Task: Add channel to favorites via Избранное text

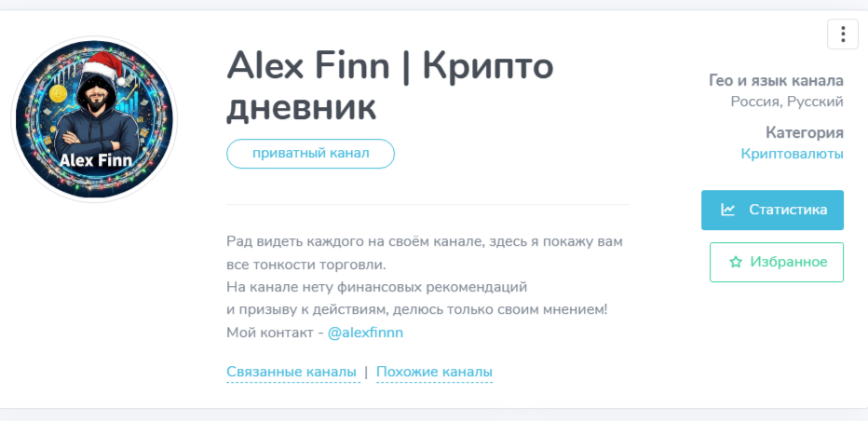Action: [x=788, y=262]
